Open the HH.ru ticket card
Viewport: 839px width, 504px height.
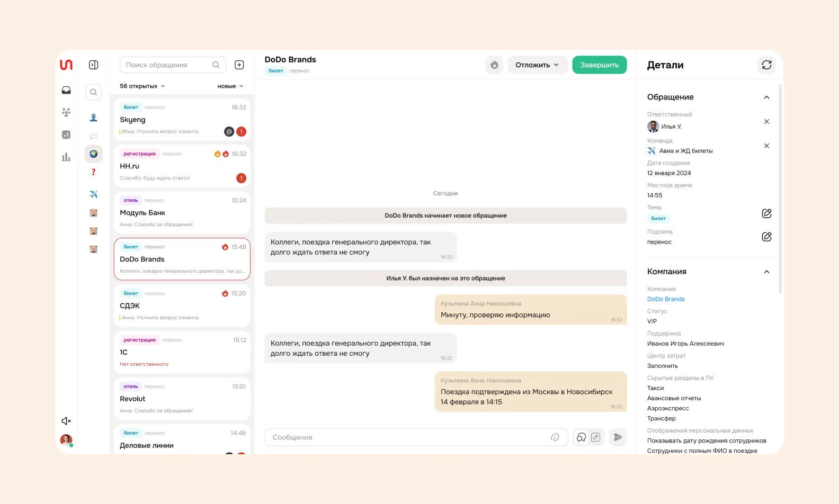coord(182,166)
